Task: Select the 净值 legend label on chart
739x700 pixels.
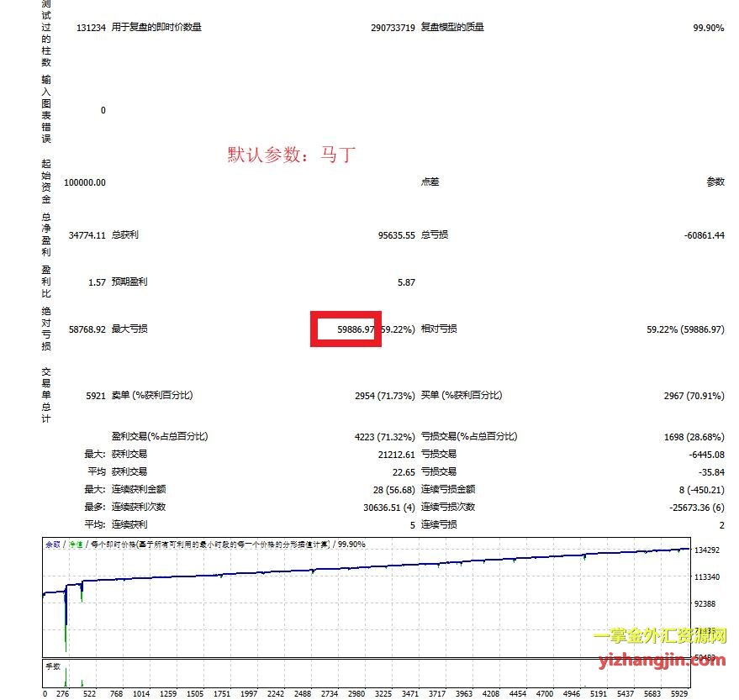Action: pyautogui.click(x=76, y=545)
